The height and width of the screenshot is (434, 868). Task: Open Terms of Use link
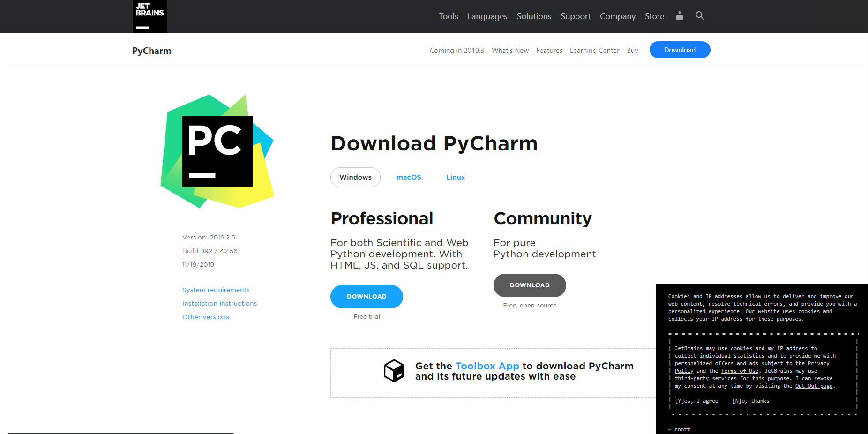tap(740, 371)
